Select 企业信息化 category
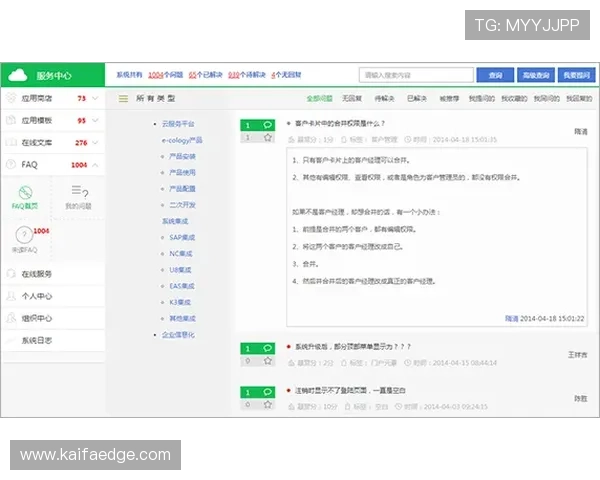 [178, 335]
